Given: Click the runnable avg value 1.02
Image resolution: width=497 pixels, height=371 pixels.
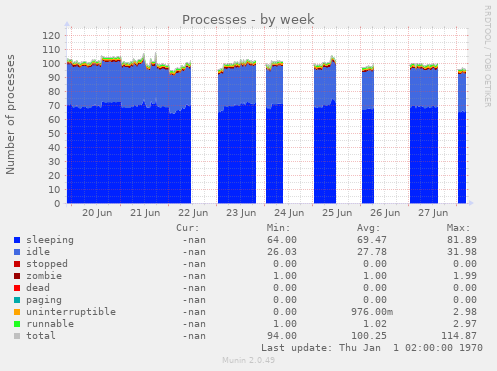Looking at the screenshot, I should 375,324.
